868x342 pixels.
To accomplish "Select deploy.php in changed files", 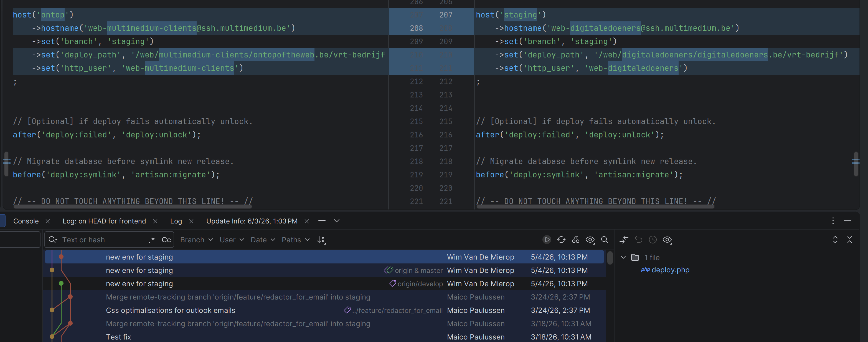I will (x=670, y=270).
